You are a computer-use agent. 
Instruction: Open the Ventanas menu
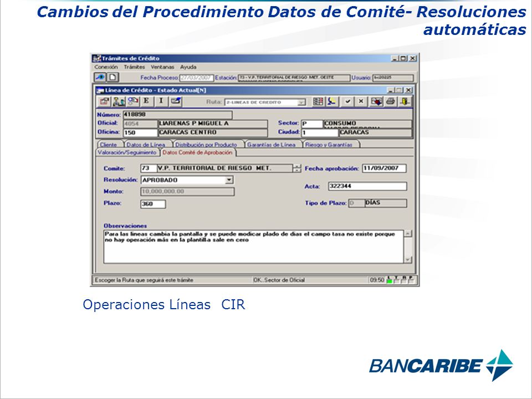162,67
